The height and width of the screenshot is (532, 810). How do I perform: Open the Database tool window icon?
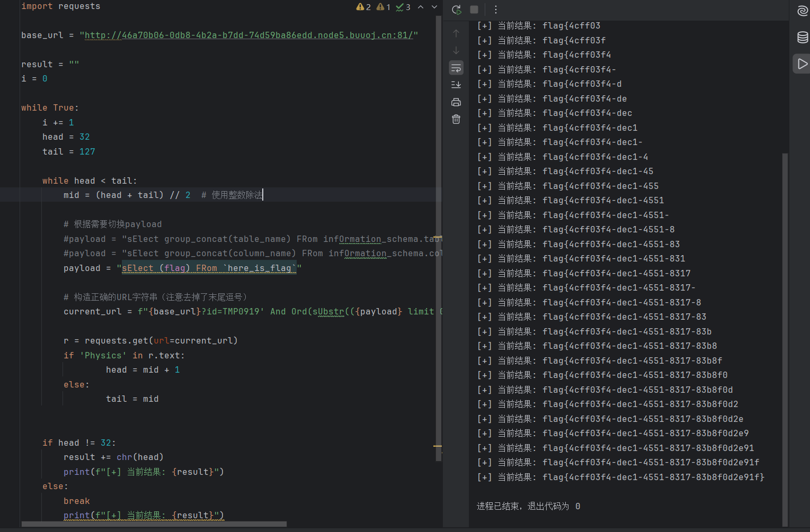pyautogui.click(x=803, y=37)
